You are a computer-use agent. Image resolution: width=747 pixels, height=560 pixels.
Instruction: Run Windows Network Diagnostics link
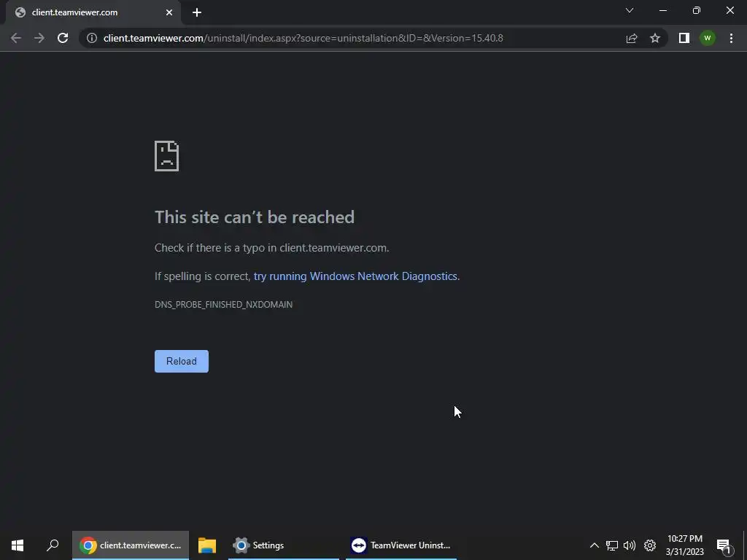point(356,276)
